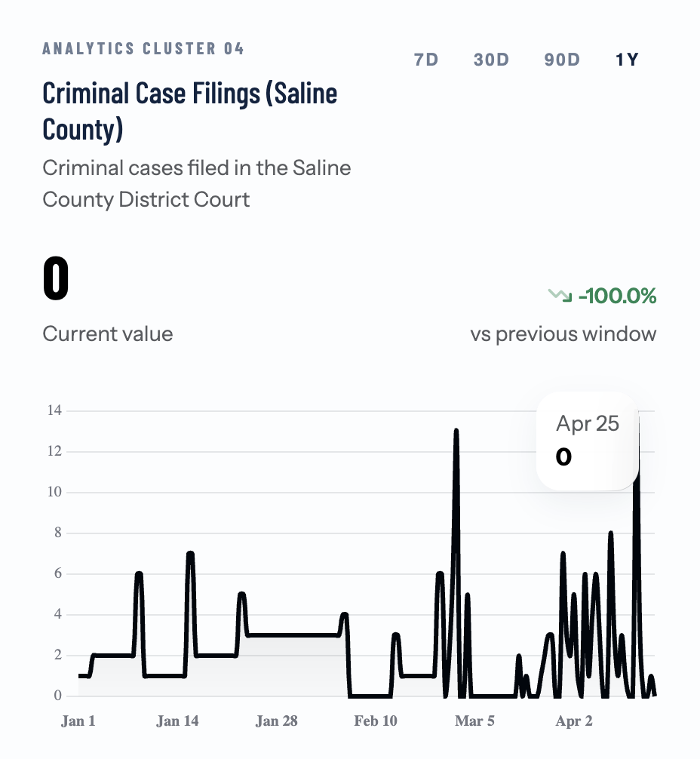Click the current value of 0
This screenshot has height=759, width=700.
pos(55,278)
